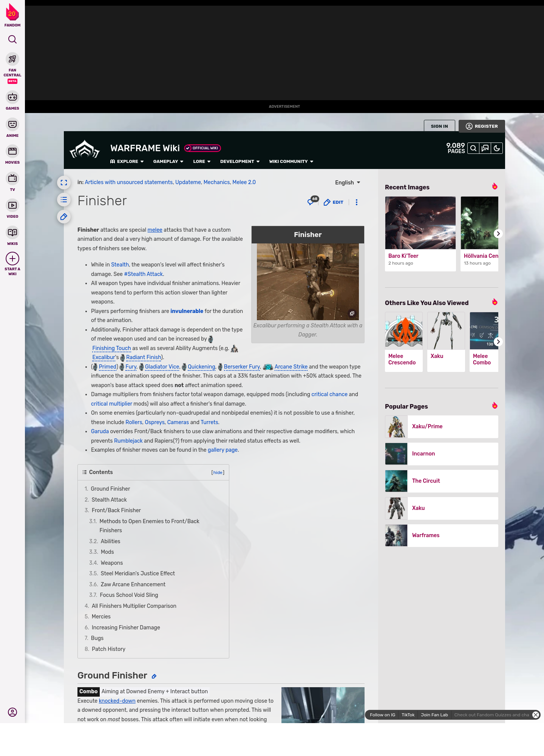The height and width of the screenshot is (756, 544).
Task: Expand article to full width
Action: 64,183
